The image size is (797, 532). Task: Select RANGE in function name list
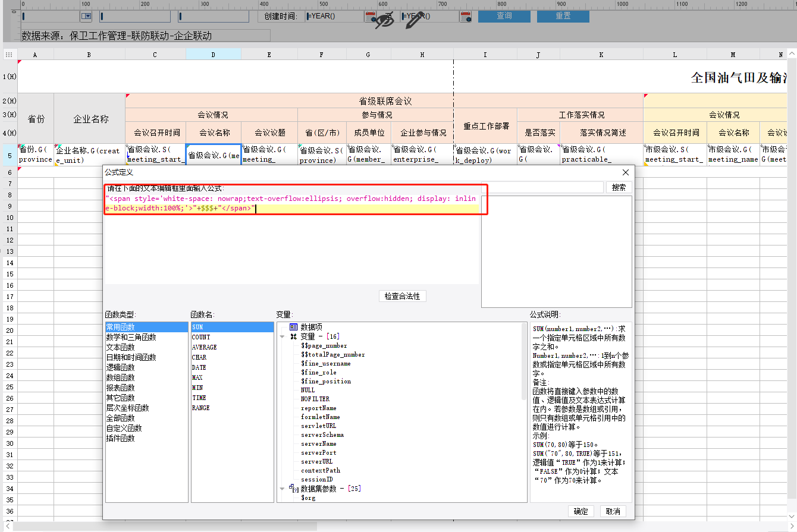pos(232,408)
